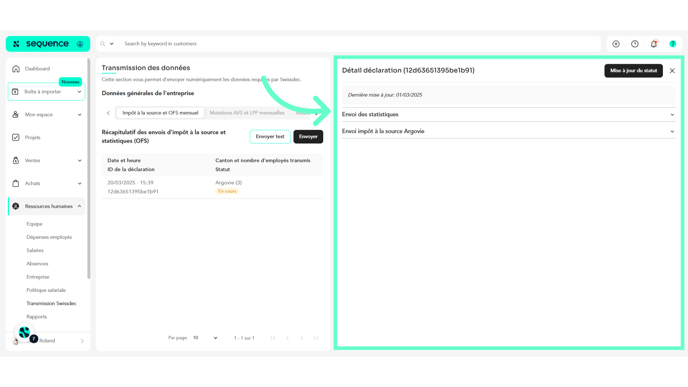Open the notifications bell icon

click(654, 44)
